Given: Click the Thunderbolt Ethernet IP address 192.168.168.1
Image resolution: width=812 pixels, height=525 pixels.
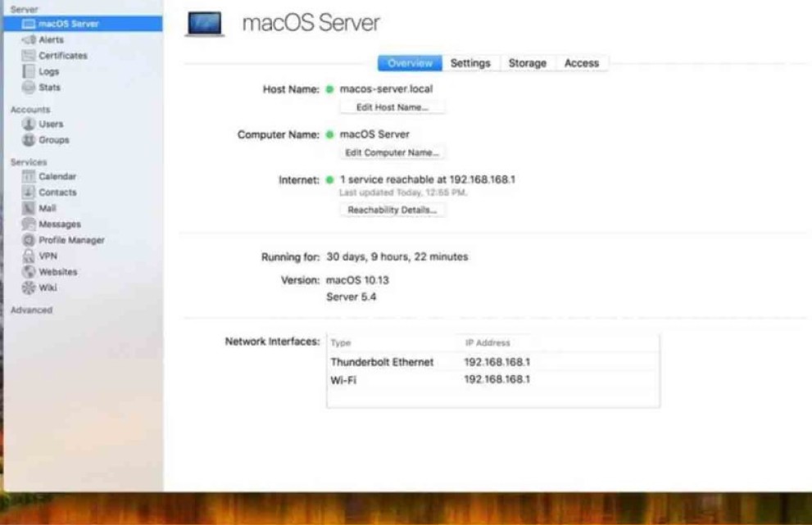Looking at the screenshot, I should click(497, 362).
